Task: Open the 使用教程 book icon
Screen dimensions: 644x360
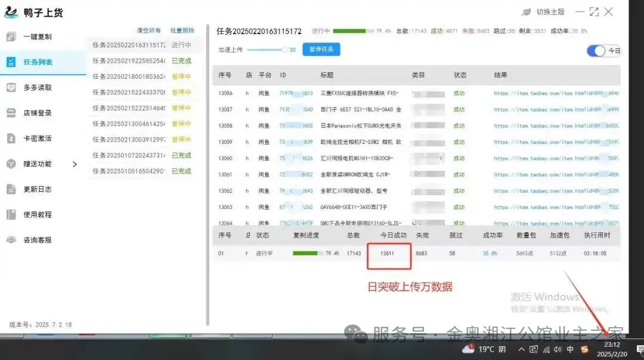Action: click(x=11, y=214)
